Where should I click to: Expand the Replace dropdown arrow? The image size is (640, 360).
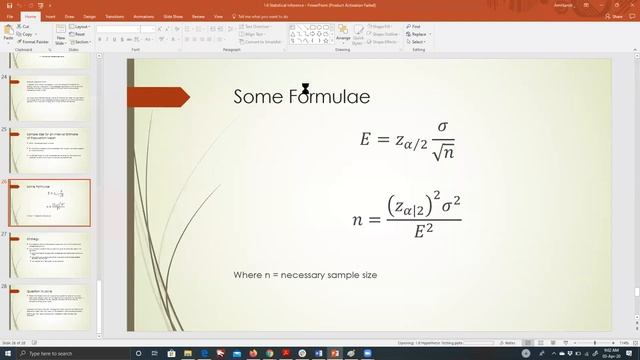tap(430, 34)
